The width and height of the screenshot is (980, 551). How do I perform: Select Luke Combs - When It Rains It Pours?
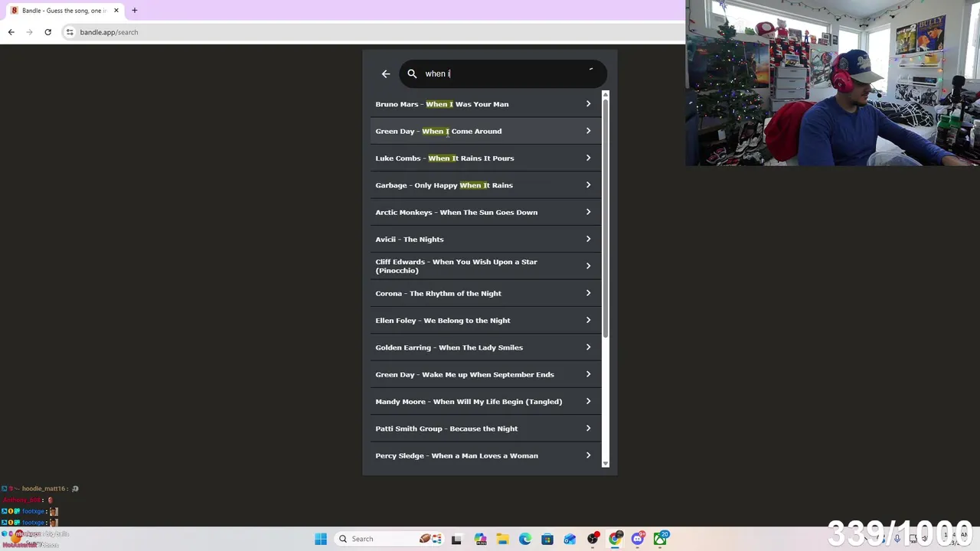(486, 158)
